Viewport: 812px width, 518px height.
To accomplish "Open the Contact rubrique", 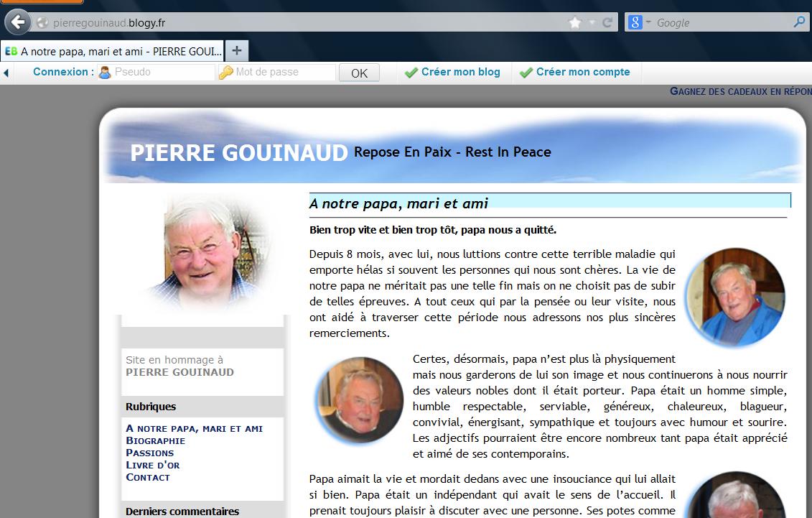I will [148, 477].
